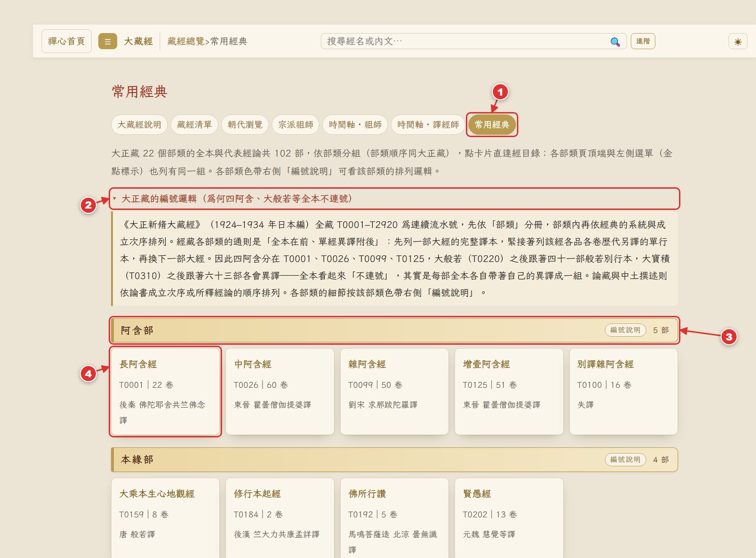Open the 長阿含經 card

pyautogui.click(x=165, y=392)
